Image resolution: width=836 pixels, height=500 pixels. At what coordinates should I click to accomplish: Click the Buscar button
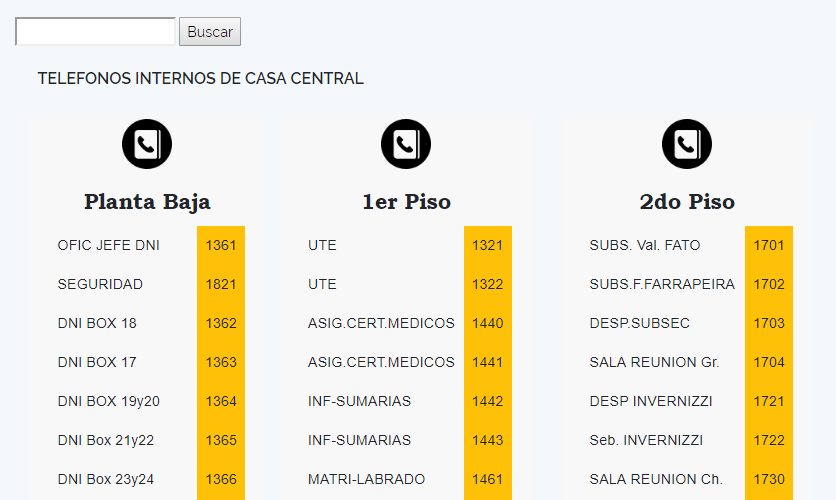coord(210,31)
